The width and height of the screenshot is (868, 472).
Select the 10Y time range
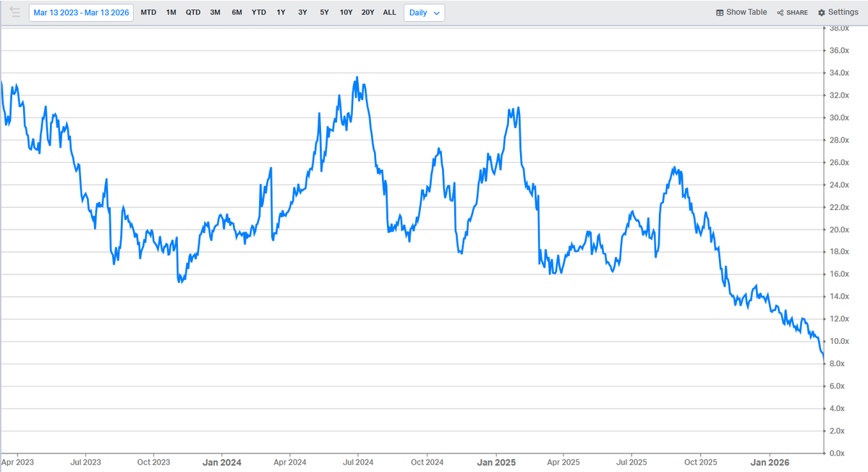pos(346,12)
